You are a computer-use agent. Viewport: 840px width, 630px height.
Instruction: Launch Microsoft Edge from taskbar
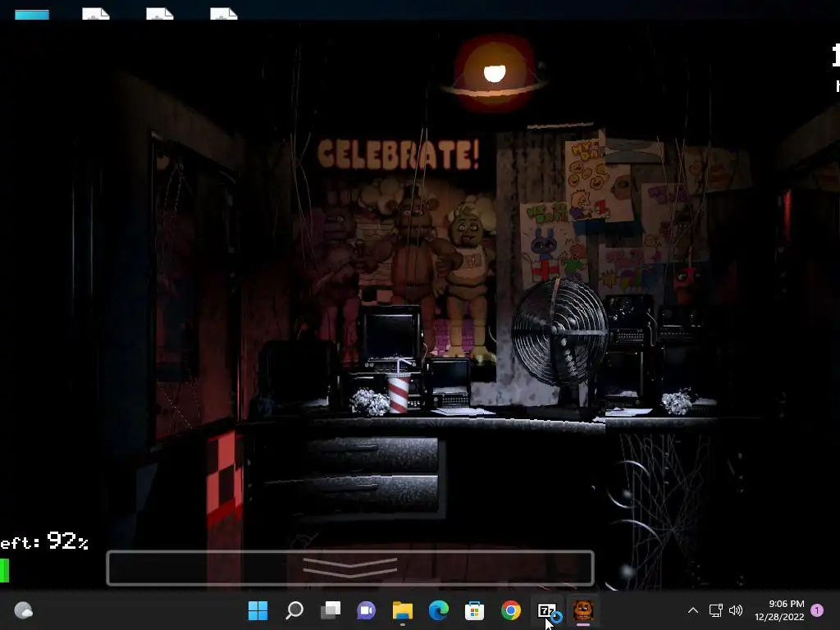click(x=438, y=610)
